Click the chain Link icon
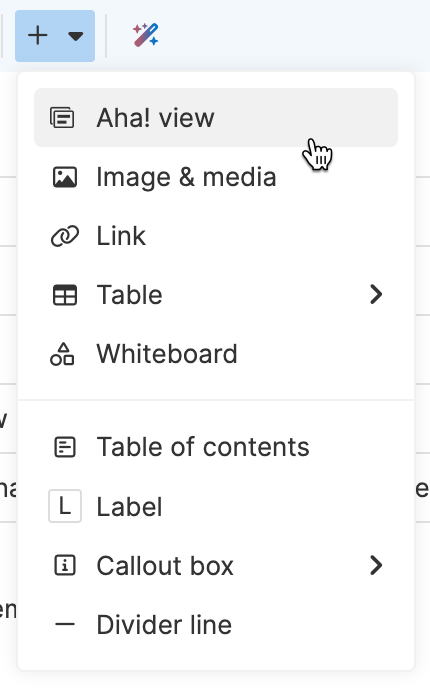Screen dimensions: 430x690 point(65,236)
